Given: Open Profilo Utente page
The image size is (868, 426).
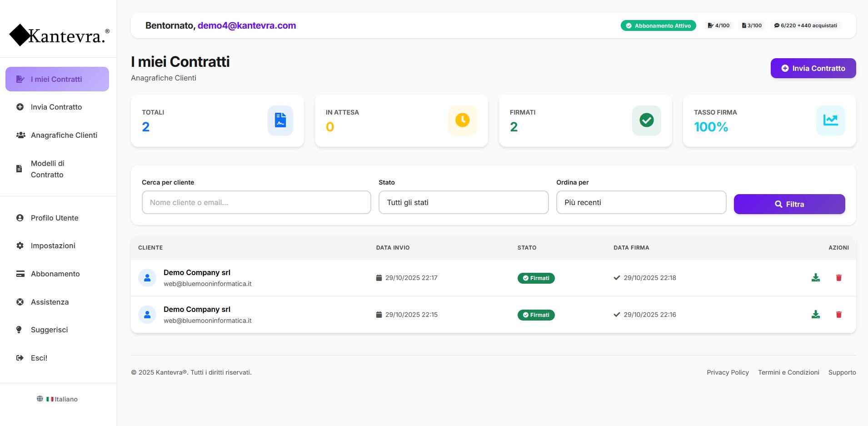Looking at the screenshot, I should tap(57, 218).
